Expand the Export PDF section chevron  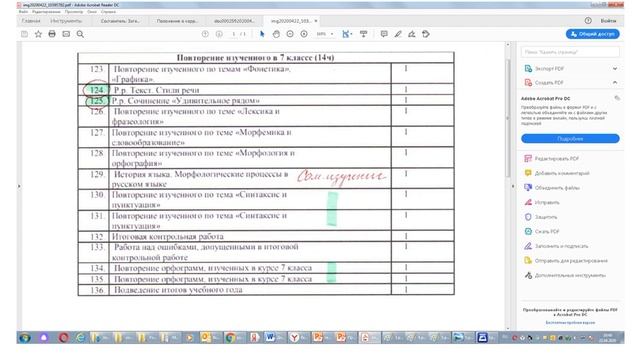[x=615, y=69]
